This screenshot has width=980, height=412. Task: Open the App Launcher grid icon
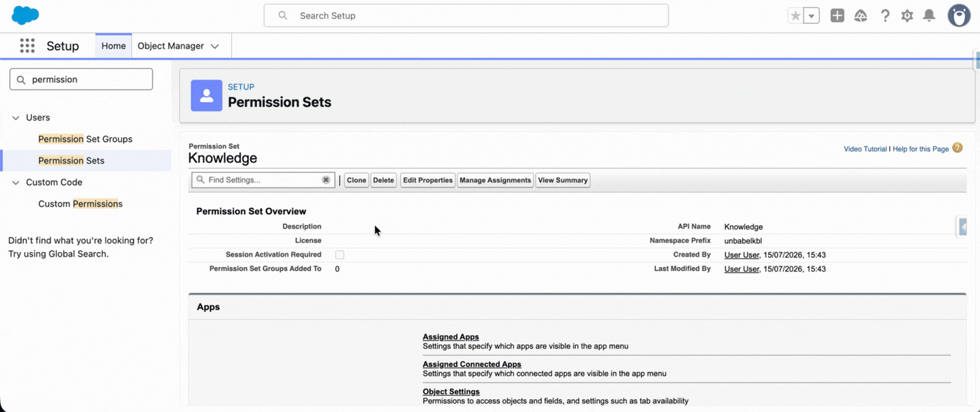click(27, 46)
